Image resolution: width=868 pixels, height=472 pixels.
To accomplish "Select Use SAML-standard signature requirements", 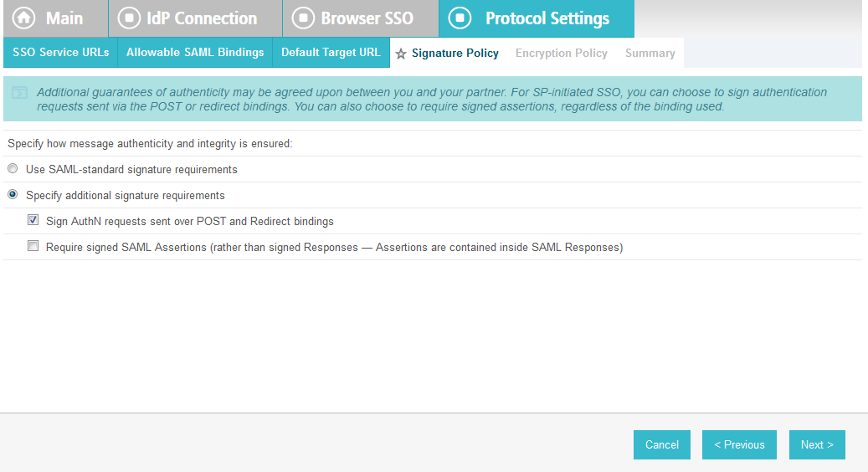I will (x=13, y=169).
